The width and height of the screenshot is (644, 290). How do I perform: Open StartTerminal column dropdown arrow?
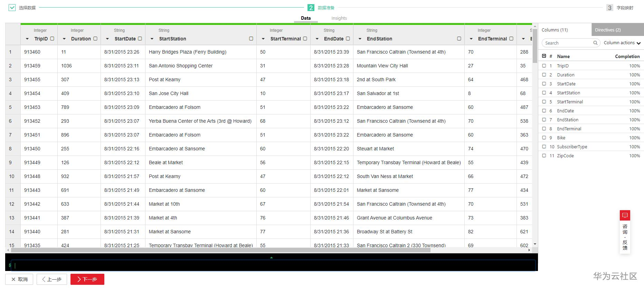263,39
